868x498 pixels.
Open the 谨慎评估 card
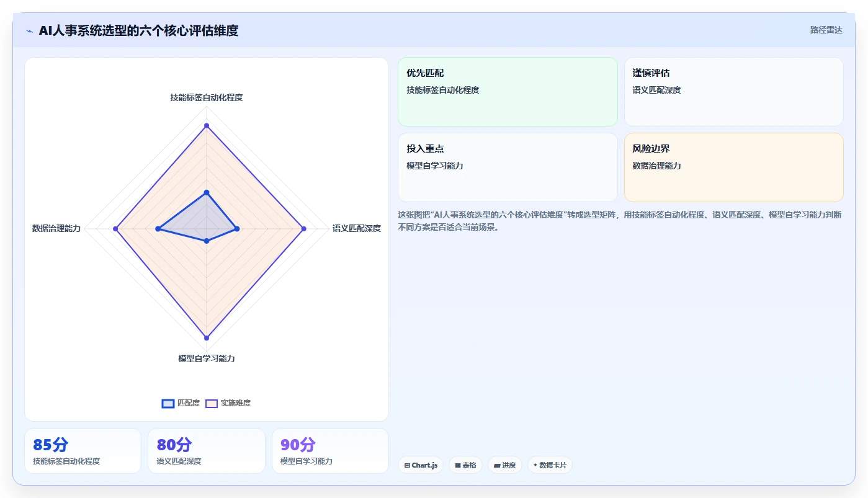[733, 92]
